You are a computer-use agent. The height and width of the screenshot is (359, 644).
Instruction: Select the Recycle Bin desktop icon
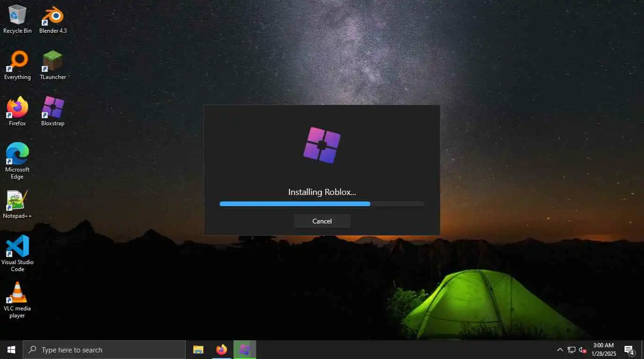coord(17,20)
